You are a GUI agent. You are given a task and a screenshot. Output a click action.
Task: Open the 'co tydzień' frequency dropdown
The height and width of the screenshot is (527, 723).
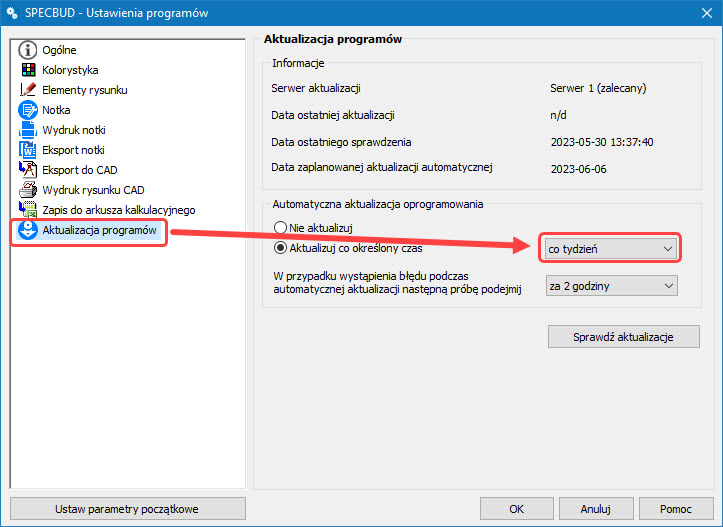(610, 248)
